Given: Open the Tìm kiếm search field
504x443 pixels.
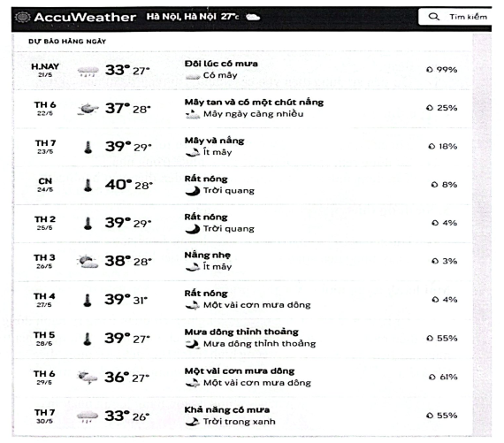Looking at the screenshot, I should tap(454, 17).
